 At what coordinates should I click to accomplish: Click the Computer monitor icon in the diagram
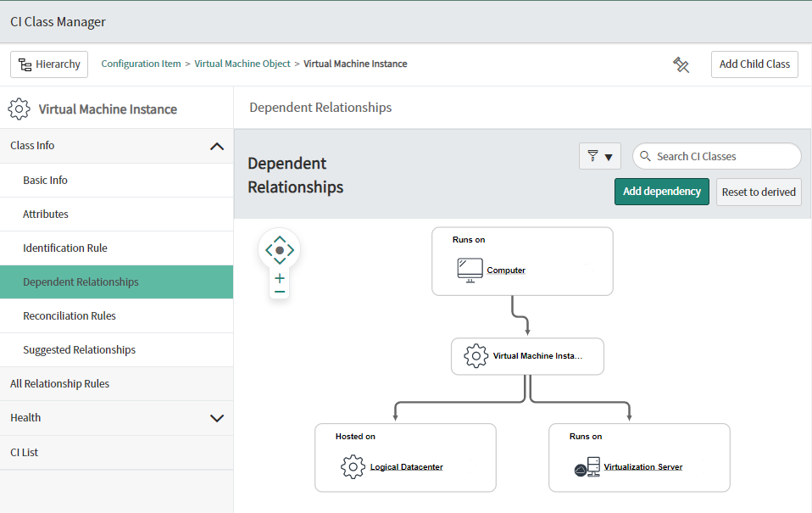[470, 269]
